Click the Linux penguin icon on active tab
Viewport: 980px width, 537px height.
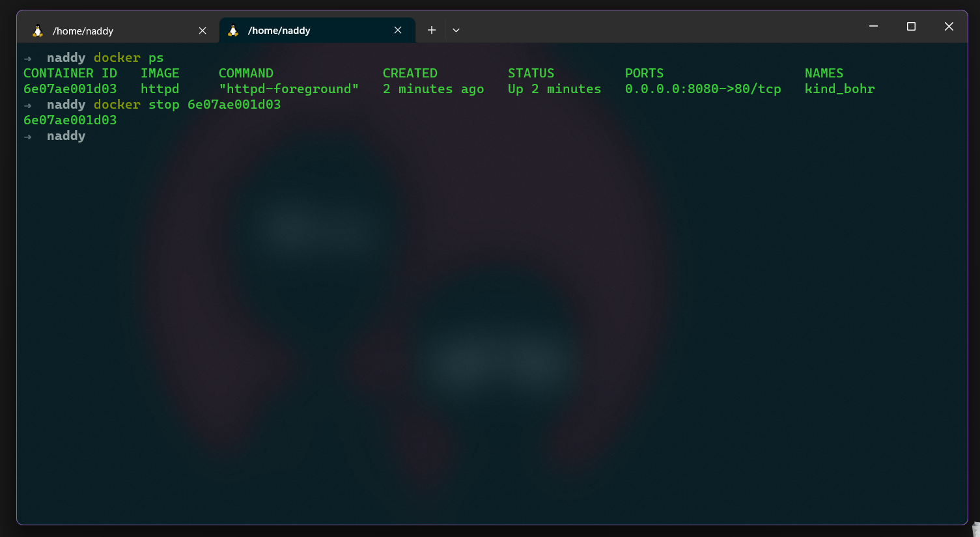tap(233, 30)
